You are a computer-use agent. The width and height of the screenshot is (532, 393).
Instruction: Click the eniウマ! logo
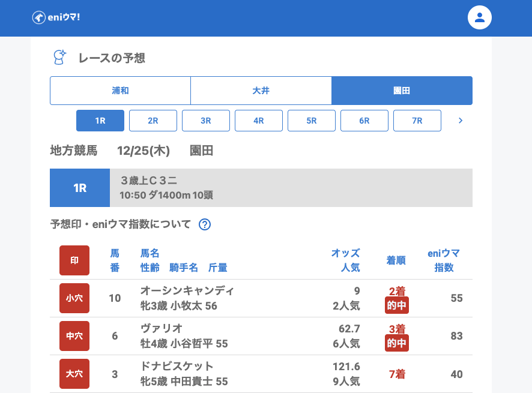pyautogui.click(x=56, y=17)
